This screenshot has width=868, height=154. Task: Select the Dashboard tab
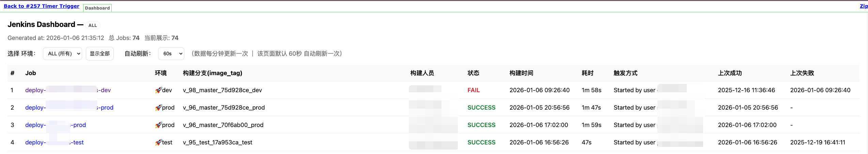97,8
